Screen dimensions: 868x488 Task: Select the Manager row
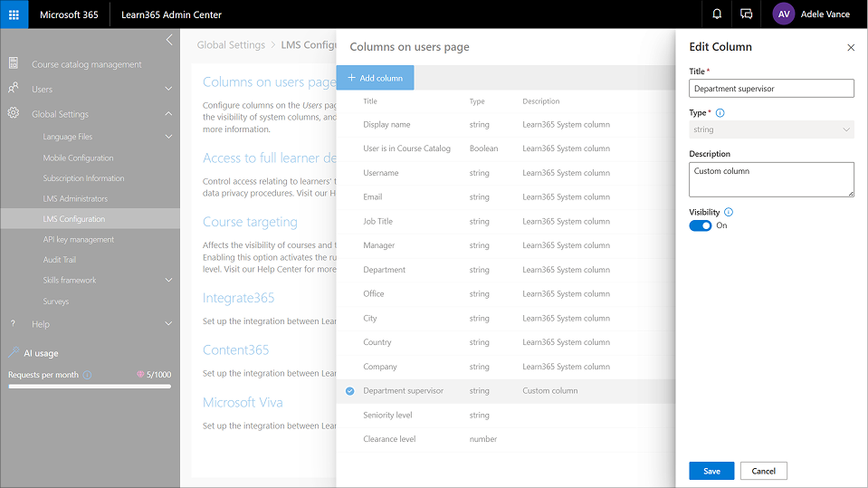click(505, 245)
